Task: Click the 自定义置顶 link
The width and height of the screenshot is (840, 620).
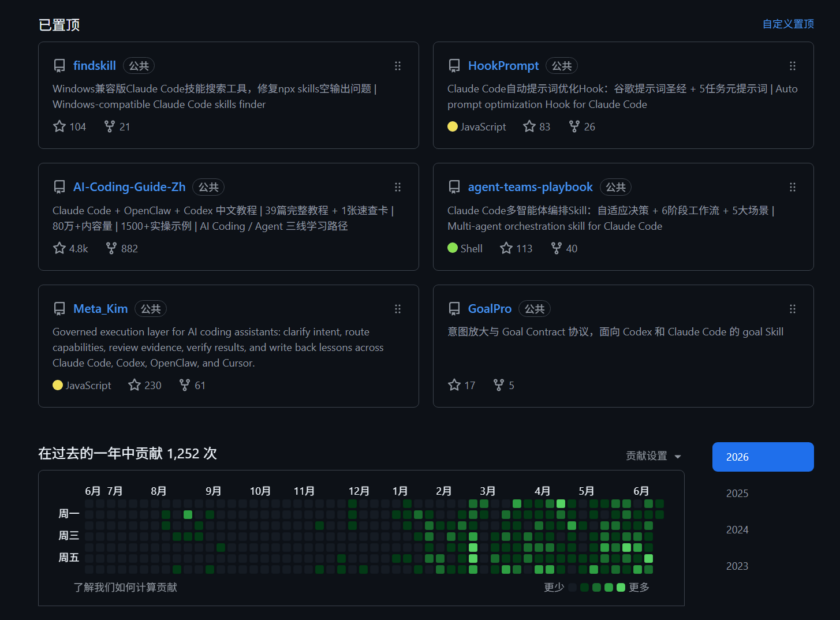Action: click(x=788, y=24)
